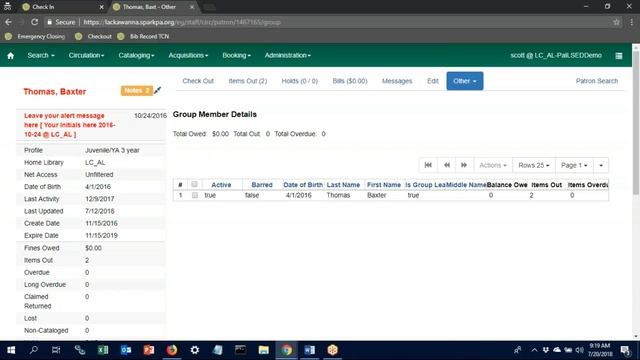Click the browser back arrow

point(9,22)
